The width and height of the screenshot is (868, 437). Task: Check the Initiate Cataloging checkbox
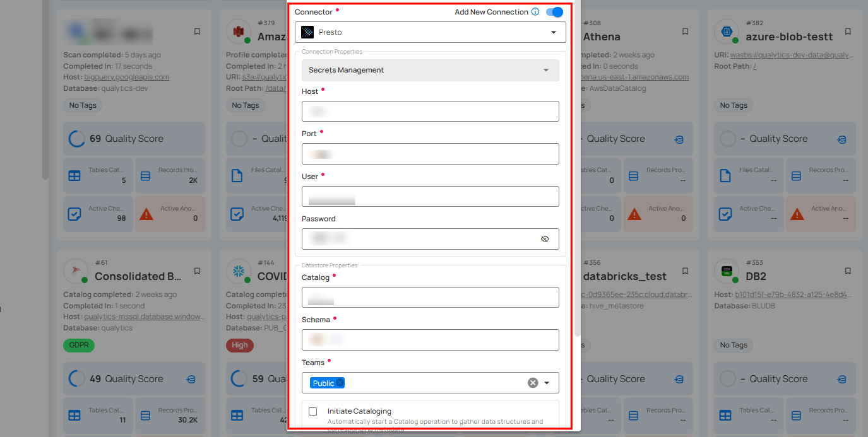[x=312, y=412]
